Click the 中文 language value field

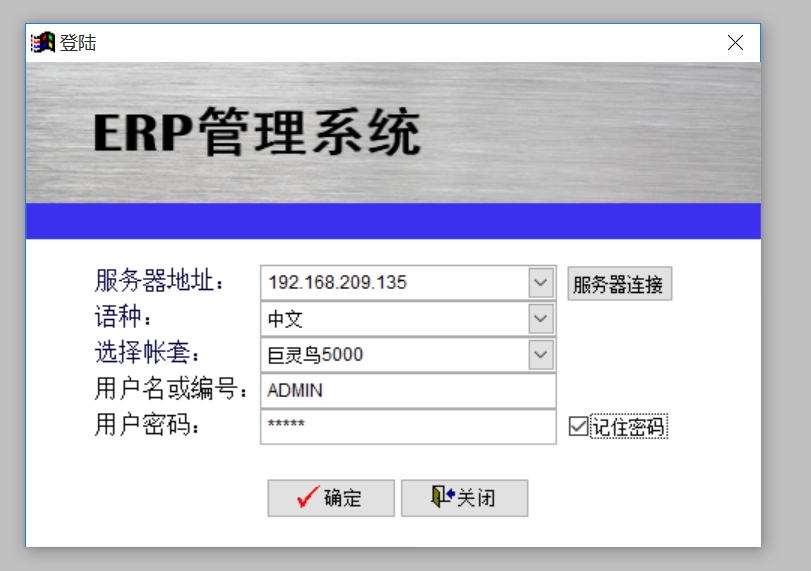coord(392,319)
